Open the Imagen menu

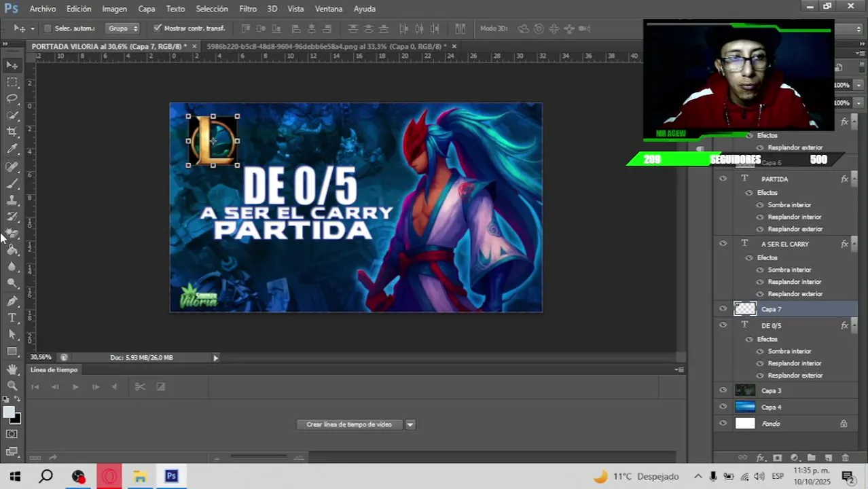[x=114, y=9]
